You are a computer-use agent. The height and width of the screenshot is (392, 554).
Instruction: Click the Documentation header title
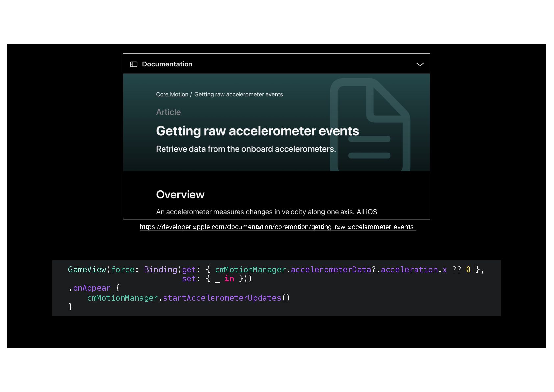[x=167, y=64]
